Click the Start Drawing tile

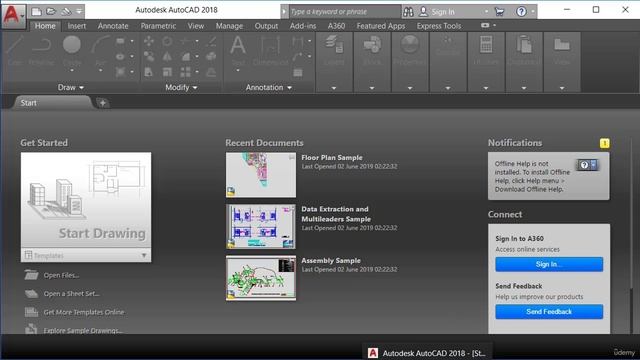(x=86, y=200)
